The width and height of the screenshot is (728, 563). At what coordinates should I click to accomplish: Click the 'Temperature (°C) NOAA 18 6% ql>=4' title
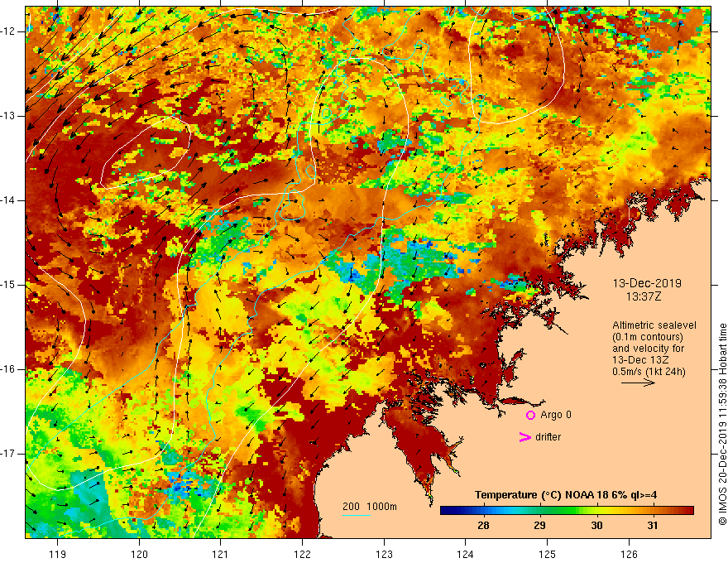[x=566, y=495]
